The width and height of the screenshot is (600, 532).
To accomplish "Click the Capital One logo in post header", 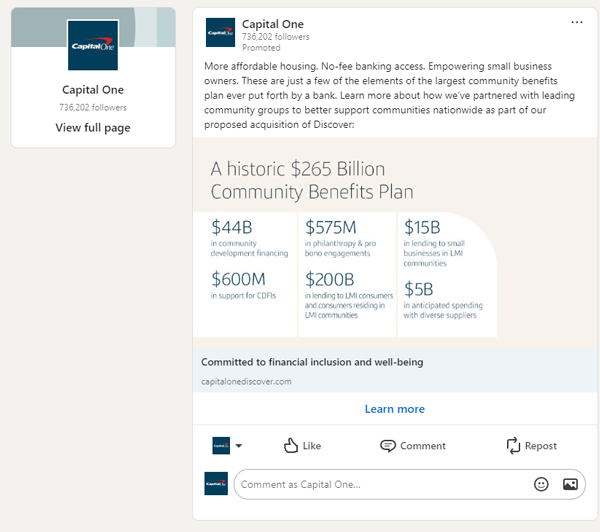I will [x=219, y=32].
